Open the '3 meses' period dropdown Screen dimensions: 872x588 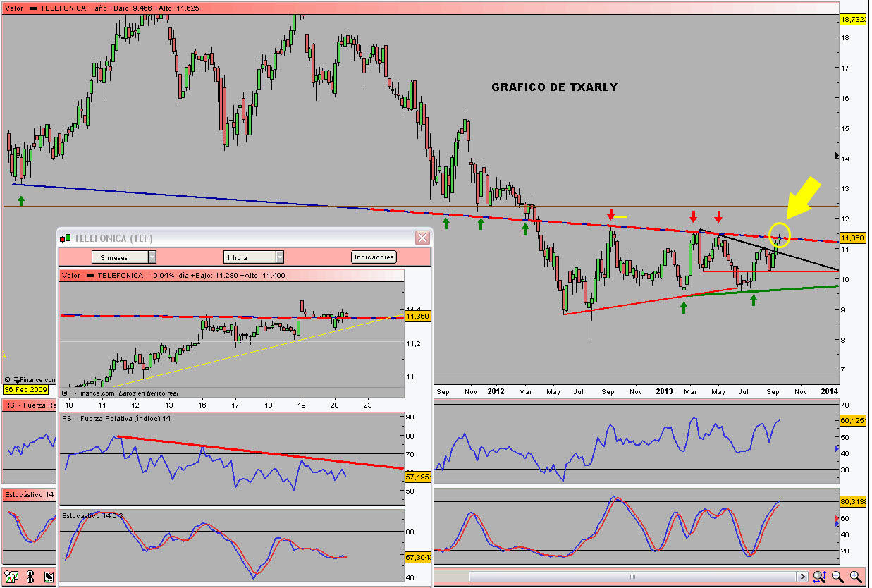coord(124,257)
